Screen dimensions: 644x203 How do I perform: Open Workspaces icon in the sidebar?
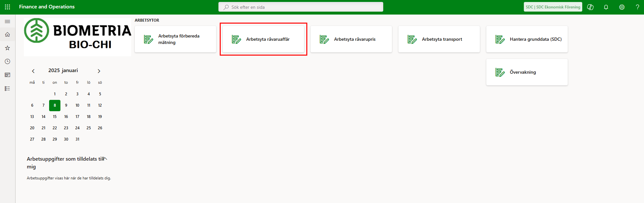[7, 75]
